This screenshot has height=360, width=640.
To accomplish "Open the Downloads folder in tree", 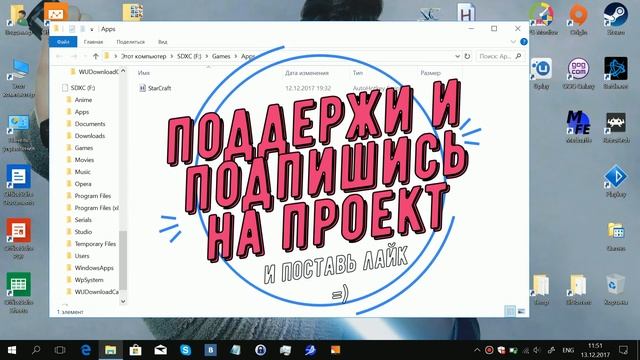I will click(x=90, y=136).
